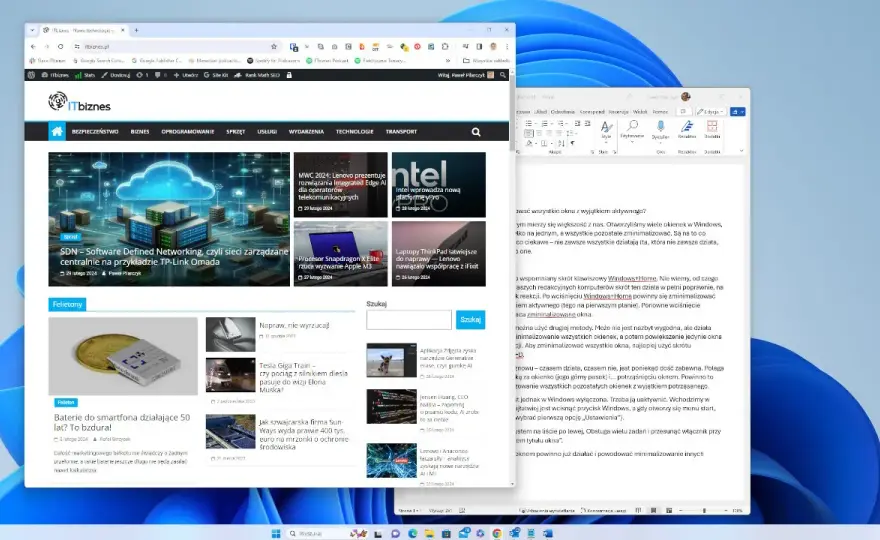Viewport: 880px width, 540px height.
Task: Open the SDN Software Defined Networking article
Action: tap(169, 219)
